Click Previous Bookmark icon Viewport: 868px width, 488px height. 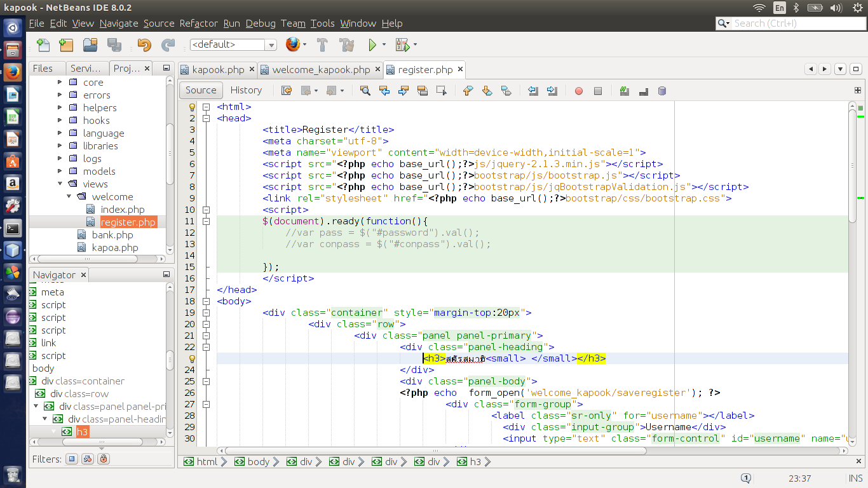(468, 91)
